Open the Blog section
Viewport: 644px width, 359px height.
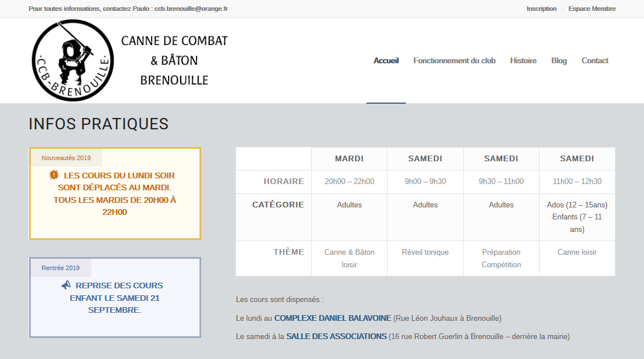pos(559,60)
